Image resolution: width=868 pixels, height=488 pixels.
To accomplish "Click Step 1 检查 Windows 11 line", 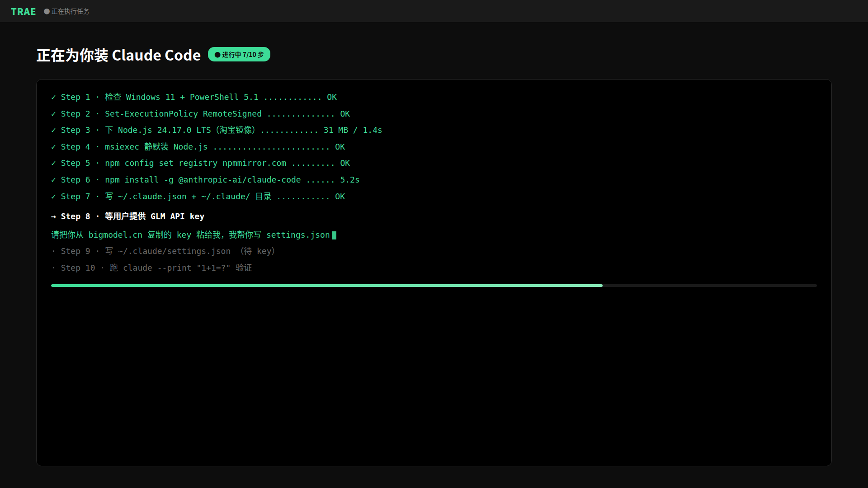I will (194, 97).
